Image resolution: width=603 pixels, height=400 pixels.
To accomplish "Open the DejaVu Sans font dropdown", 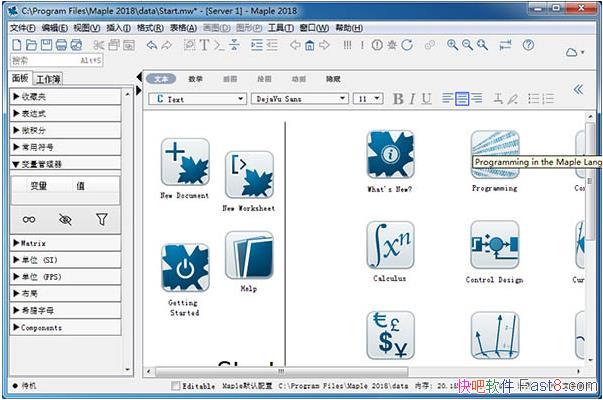I will coord(299,99).
